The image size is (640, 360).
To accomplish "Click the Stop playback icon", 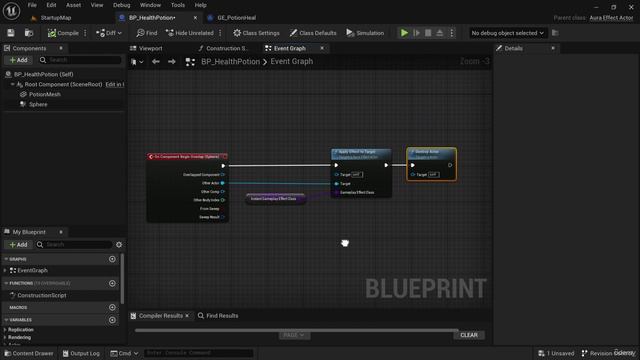I will [428, 33].
